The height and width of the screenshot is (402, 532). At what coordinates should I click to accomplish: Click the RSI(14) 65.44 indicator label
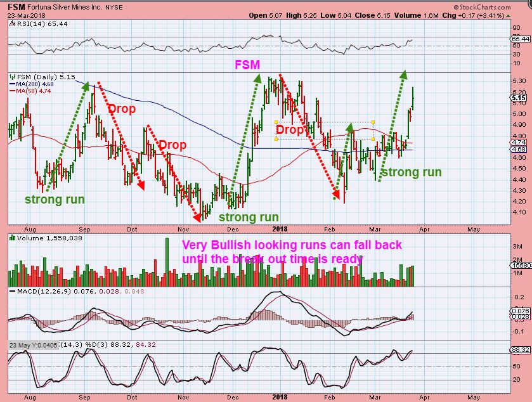[x=42, y=23]
